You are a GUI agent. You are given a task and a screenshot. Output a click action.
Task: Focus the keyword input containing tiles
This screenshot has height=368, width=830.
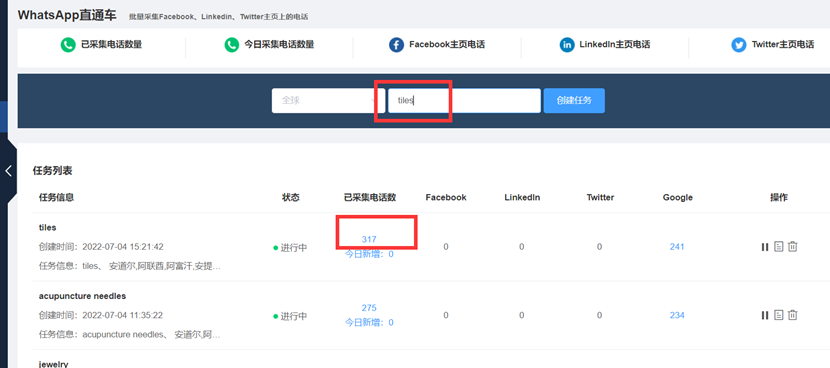[464, 101]
